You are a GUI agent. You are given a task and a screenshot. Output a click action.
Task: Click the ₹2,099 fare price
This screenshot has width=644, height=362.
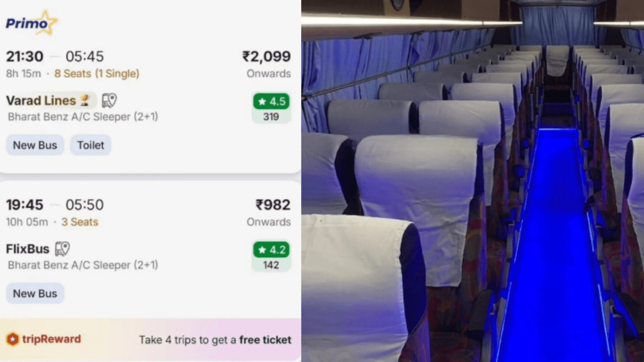click(266, 56)
